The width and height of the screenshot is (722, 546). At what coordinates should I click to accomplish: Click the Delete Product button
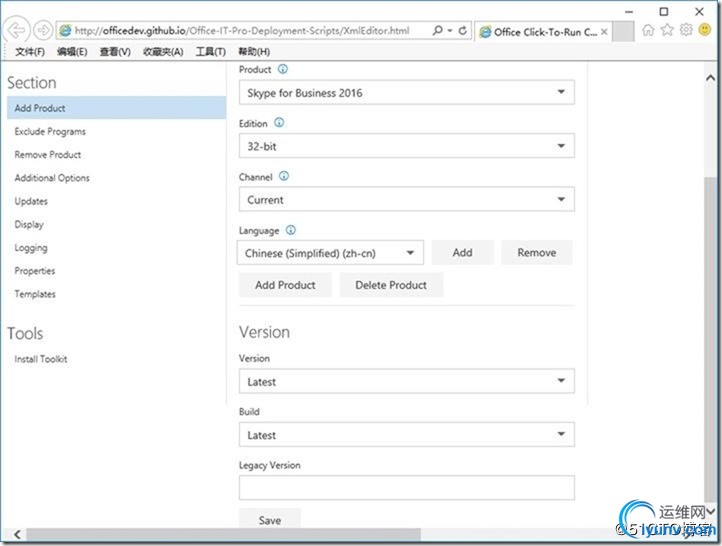[x=391, y=285]
